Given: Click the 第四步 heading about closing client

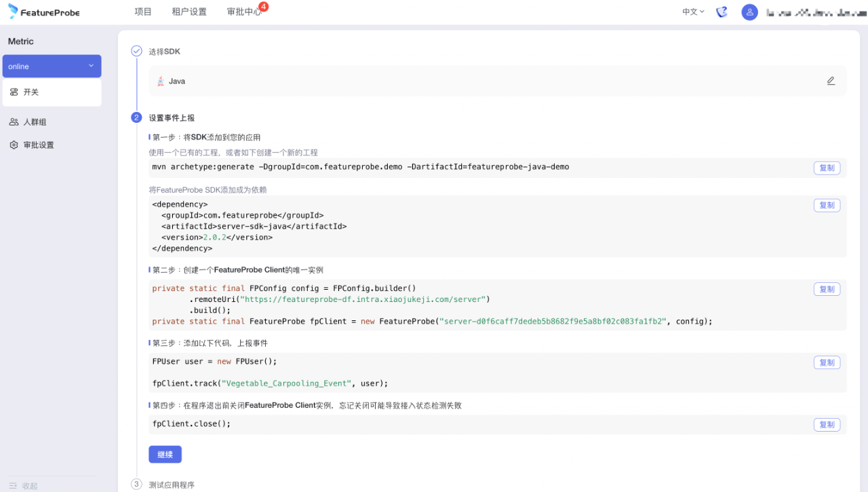Looking at the screenshot, I should coord(307,406).
